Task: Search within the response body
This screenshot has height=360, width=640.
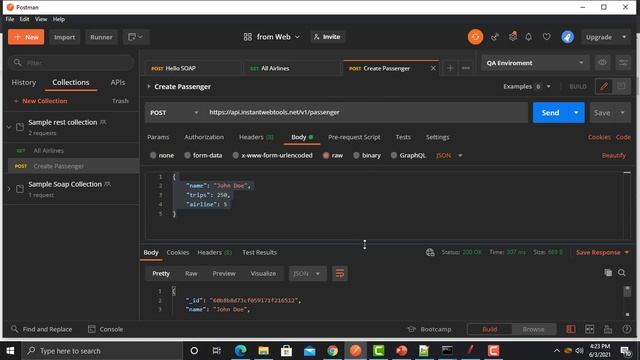Action: [x=622, y=273]
